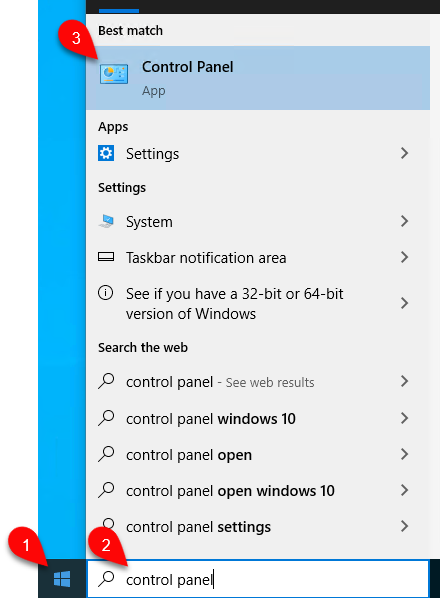Viewport: 440px width, 598px height.
Task: Click the search box magnifier icon
Action: pos(106,579)
